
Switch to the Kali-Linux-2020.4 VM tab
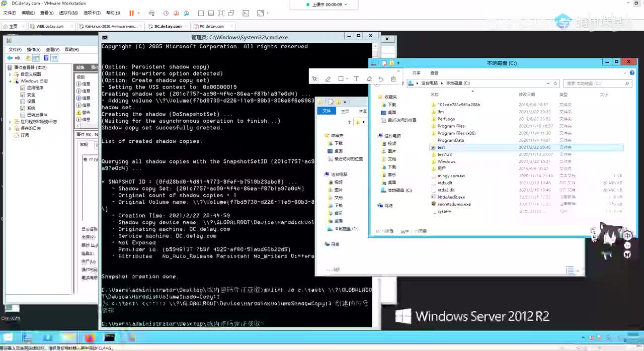click(x=111, y=26)
